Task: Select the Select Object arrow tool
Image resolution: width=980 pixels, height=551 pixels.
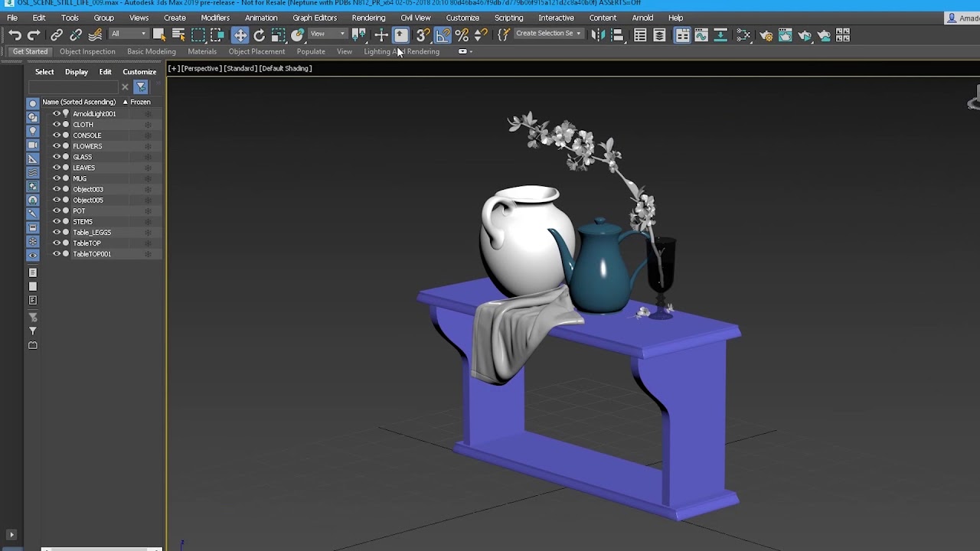Action: tap(158, 35)
